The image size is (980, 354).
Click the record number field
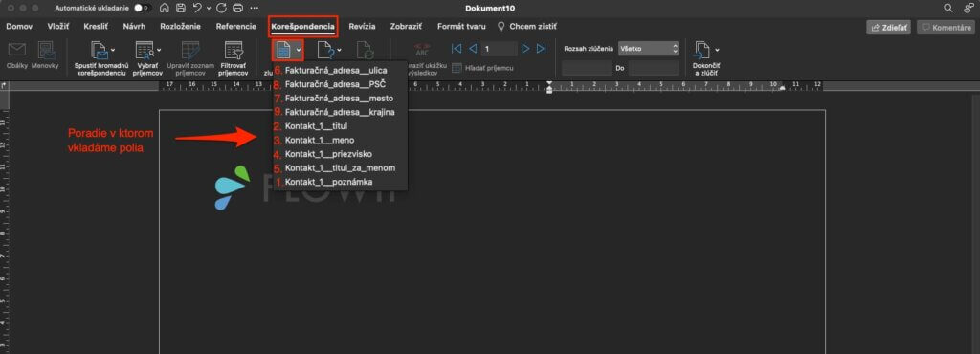click(x=499, y=48)
